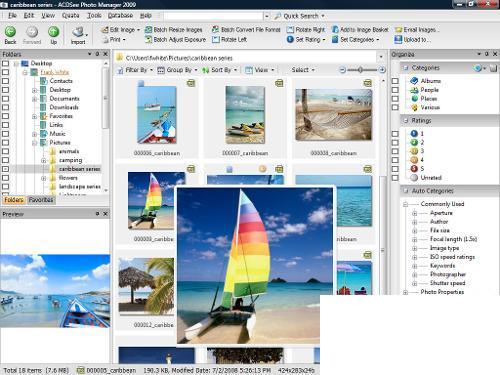Select the Places category icon
This screenshot has height=375, width=500.
[414, 98]
